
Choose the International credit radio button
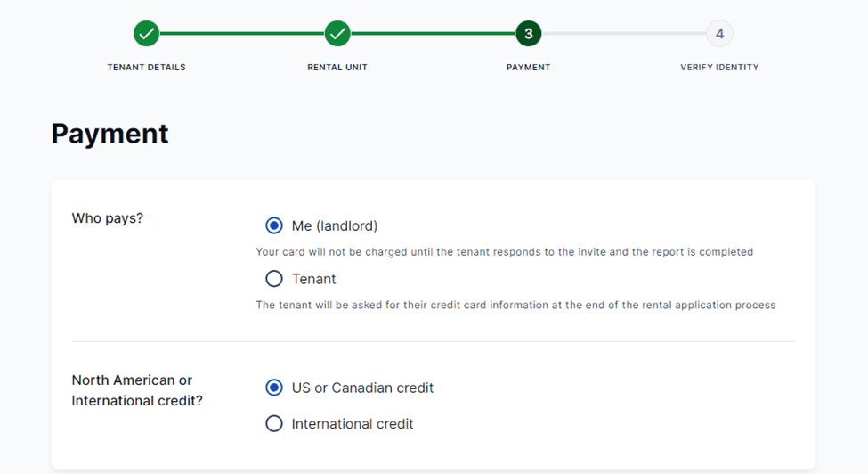click(274, 424)
